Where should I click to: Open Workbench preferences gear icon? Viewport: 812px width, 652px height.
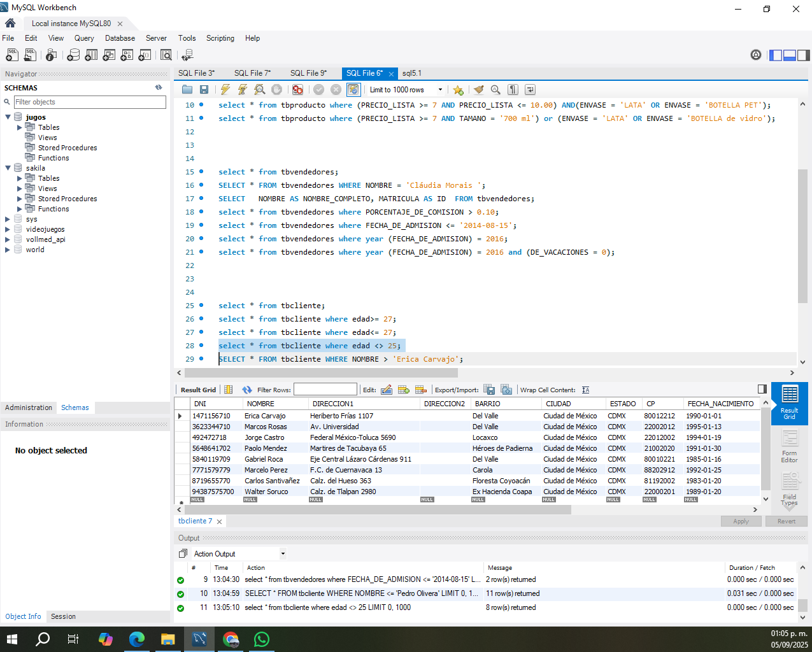coord(756,55)
